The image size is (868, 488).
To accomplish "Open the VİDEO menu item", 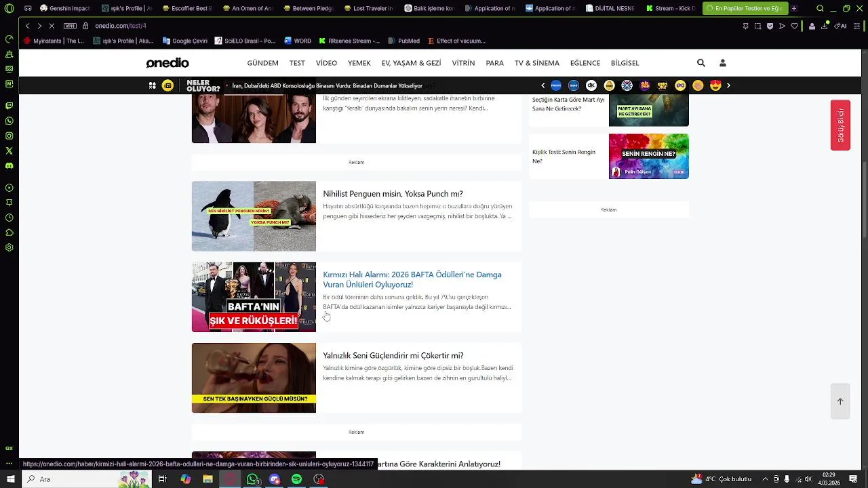I will [x=326, y=63].
